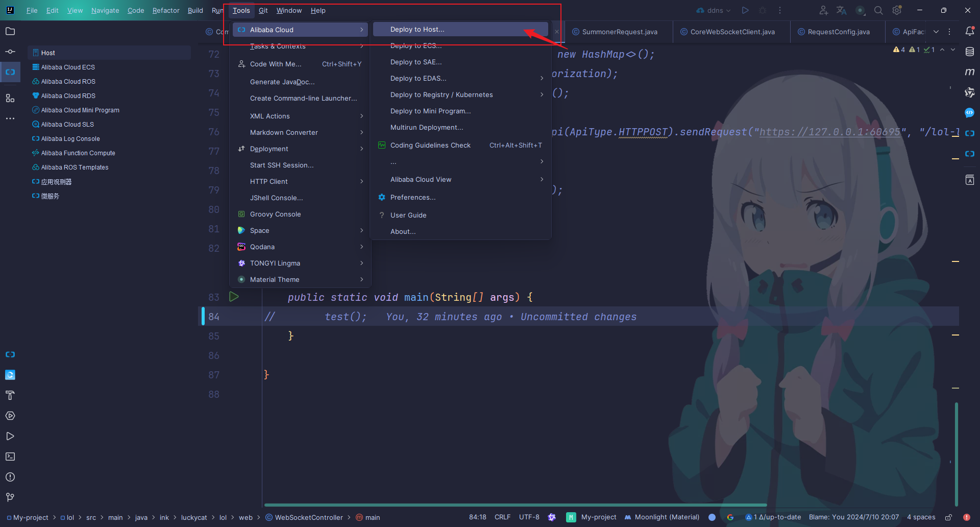980x527 pixels.
Task: Open the Alibaba Cloud User Guide
Action: click(461, 215)
